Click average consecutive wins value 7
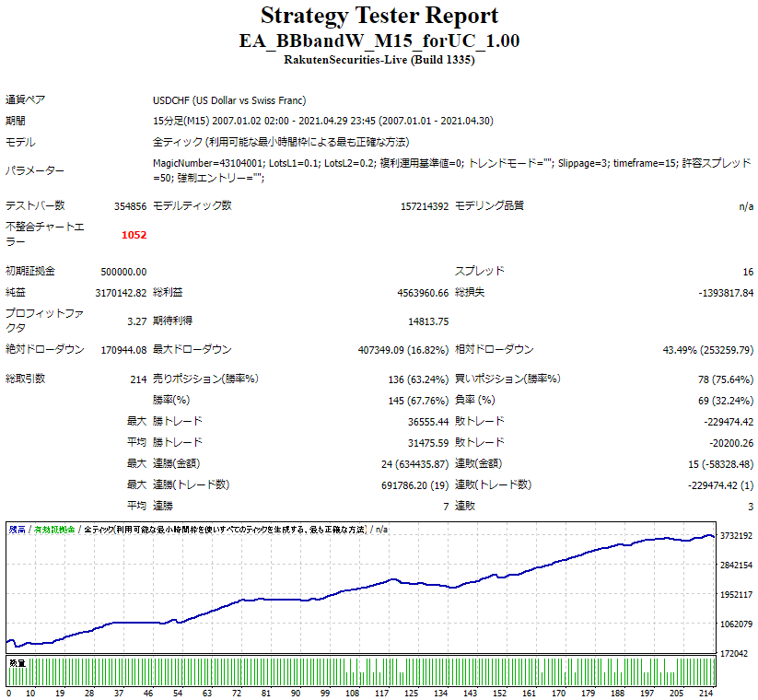The image size is (758, 700). 446,507
